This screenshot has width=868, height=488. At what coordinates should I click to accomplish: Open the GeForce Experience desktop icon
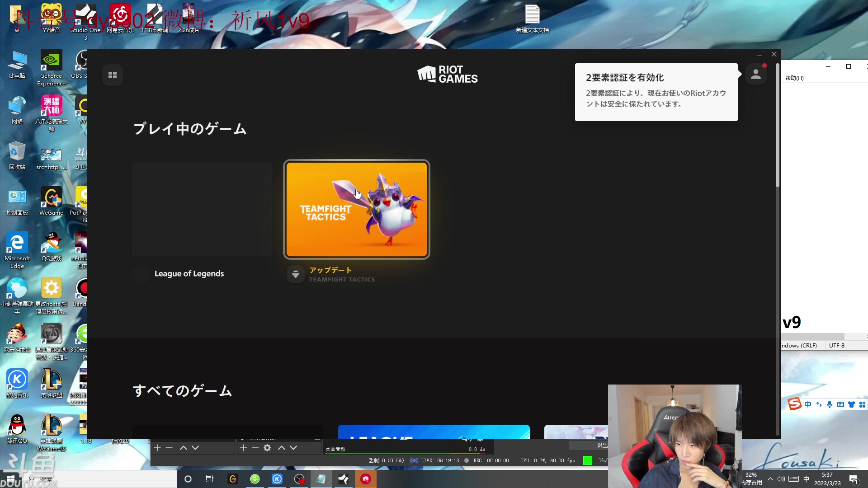click(x=51, y=68)
